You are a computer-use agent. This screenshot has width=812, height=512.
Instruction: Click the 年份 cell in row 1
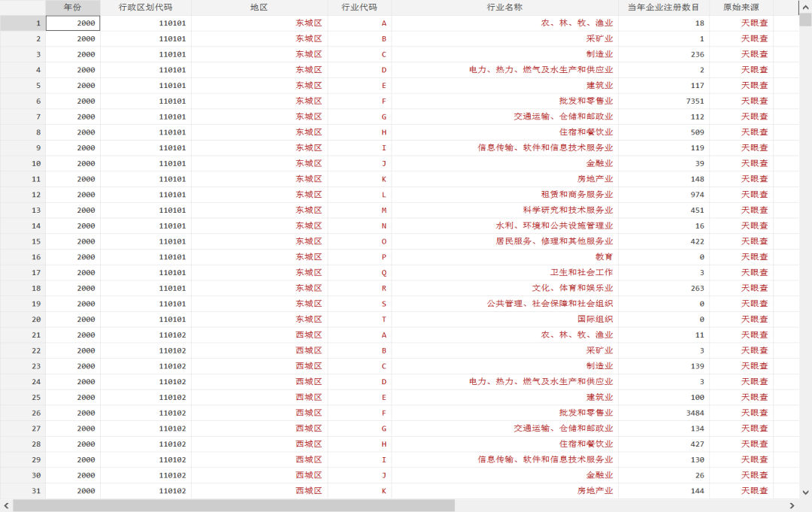pos(73,23)
